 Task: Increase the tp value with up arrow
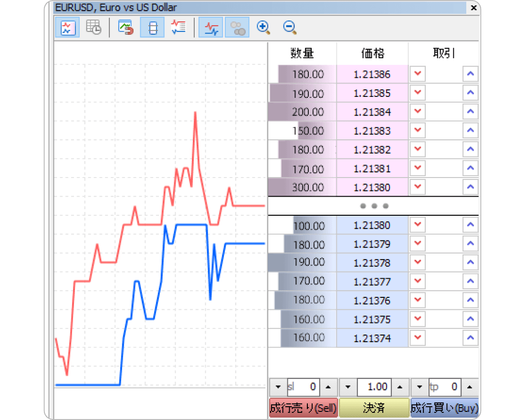coord(470,387)
